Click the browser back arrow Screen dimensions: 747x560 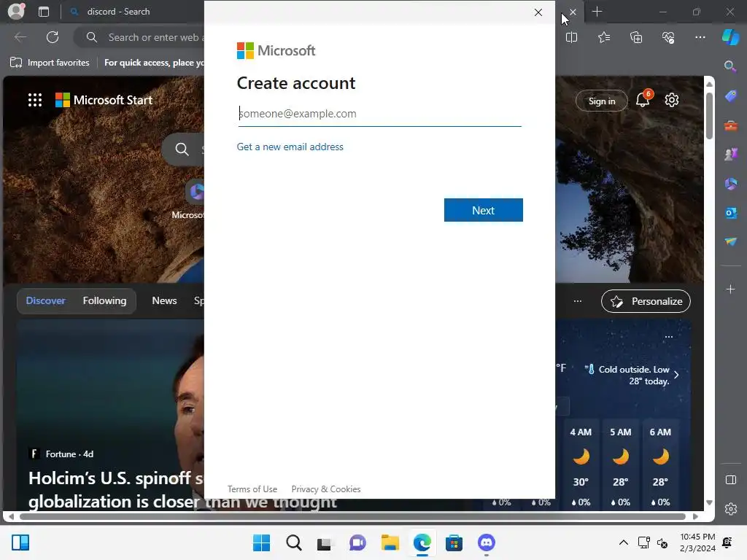(20, 37)
